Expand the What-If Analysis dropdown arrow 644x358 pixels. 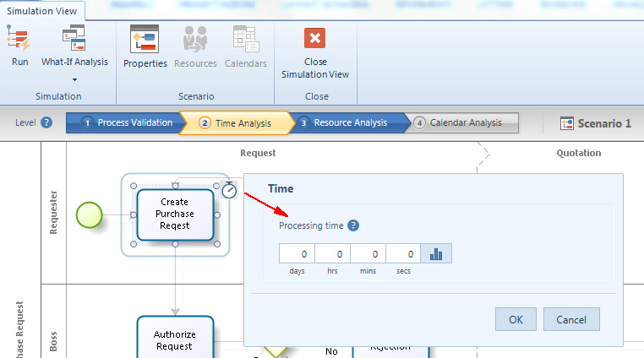(x=74, y=79)
